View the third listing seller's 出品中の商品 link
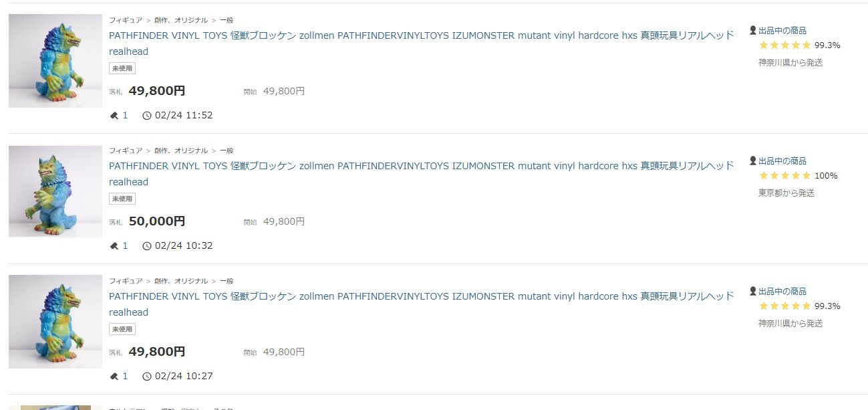Image resolution: width=868 pixels, height=410 pixels. [782, 291]
